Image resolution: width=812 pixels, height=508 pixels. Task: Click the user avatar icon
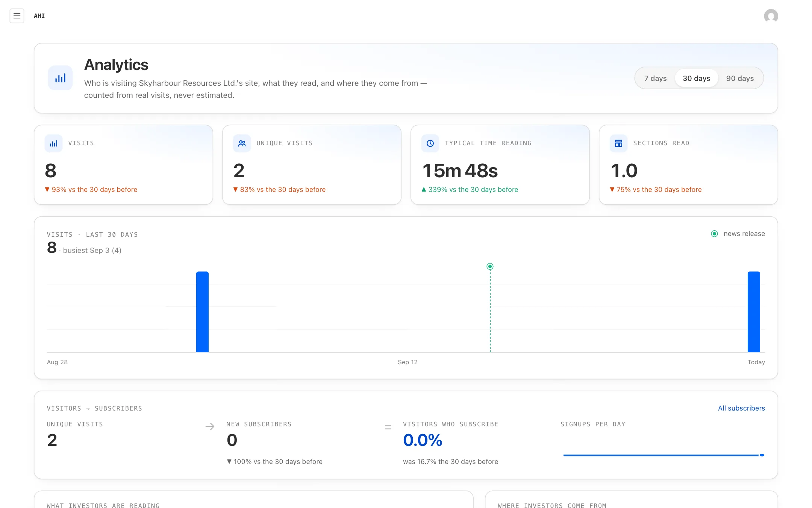[x=771, y=16]
